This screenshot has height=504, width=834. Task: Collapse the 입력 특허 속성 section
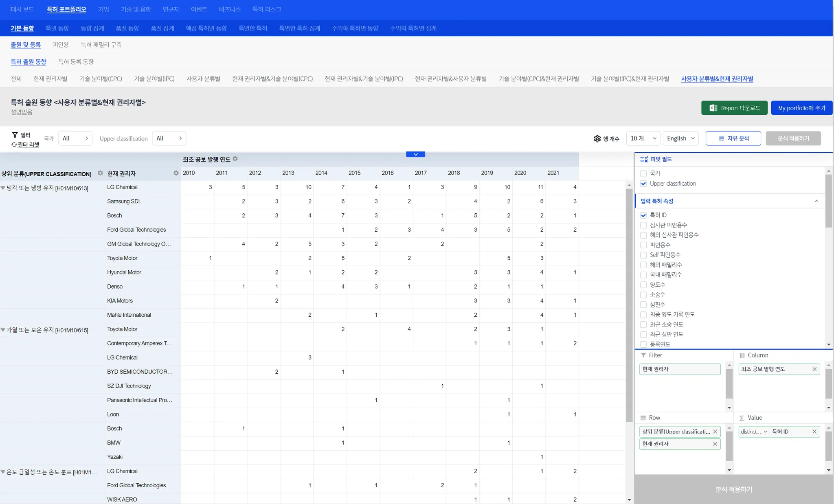[816, 201]
